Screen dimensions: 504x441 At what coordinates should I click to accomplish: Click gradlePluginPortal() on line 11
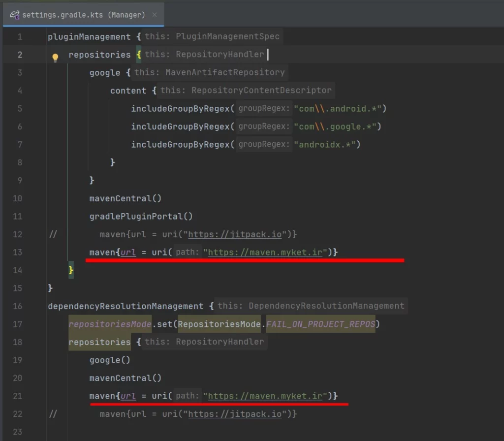tap(141, 217)
